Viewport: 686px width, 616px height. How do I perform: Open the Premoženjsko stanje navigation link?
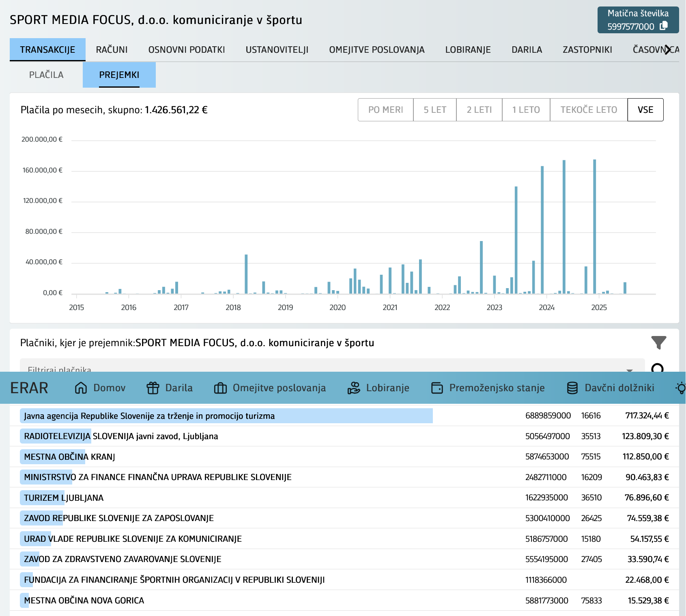click(x=488, y=388)
